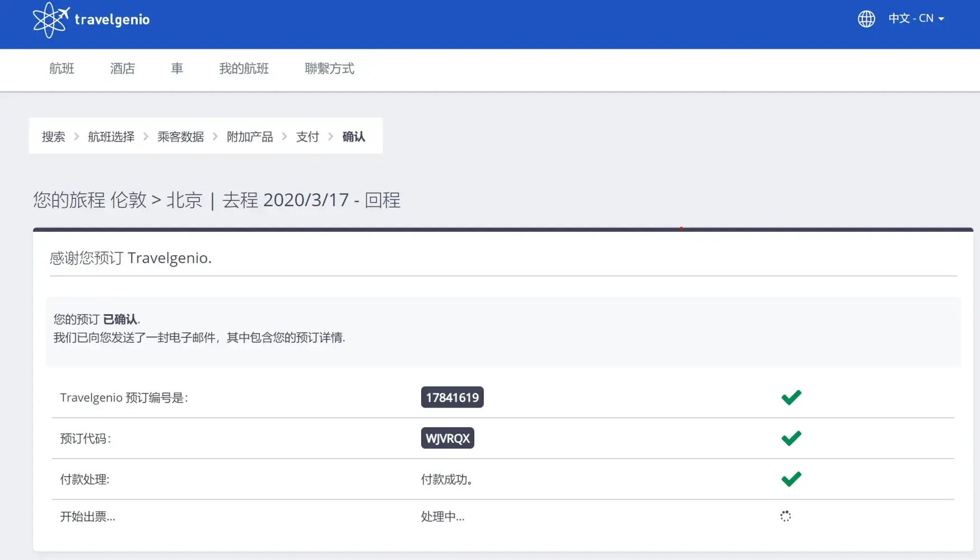
Task: Click the loading spinner in the 开始出票 row
Action: pos(786,516)
